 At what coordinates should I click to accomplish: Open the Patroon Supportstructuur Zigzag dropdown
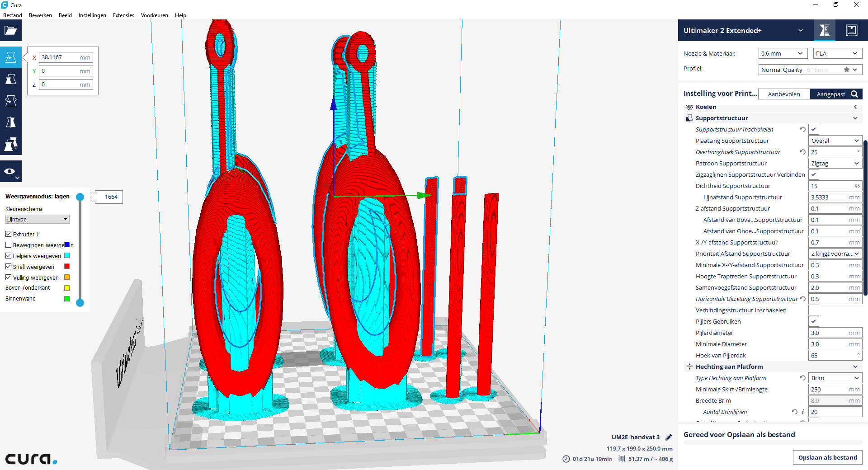(835, 163)
